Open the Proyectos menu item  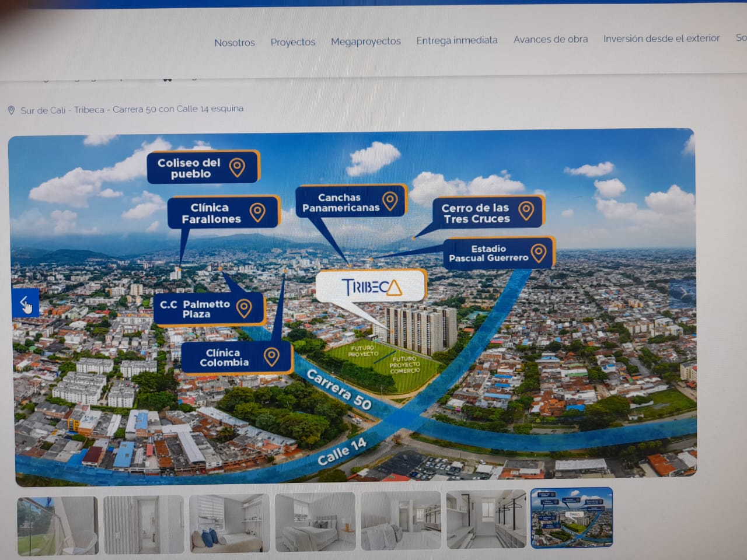[x=293, y=42]
